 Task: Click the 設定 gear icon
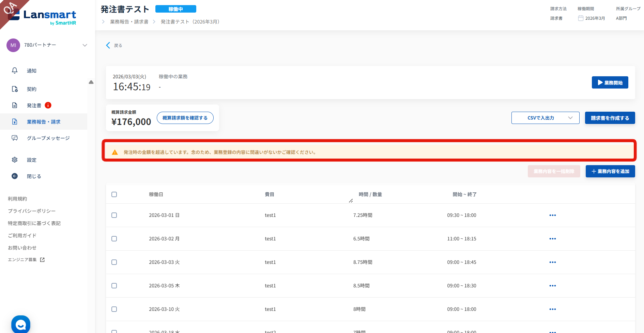pos(15,160)
